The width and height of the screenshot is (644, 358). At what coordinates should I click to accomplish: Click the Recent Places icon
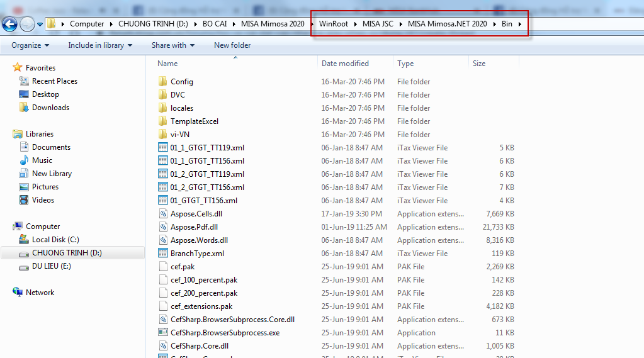pos(24,81)
